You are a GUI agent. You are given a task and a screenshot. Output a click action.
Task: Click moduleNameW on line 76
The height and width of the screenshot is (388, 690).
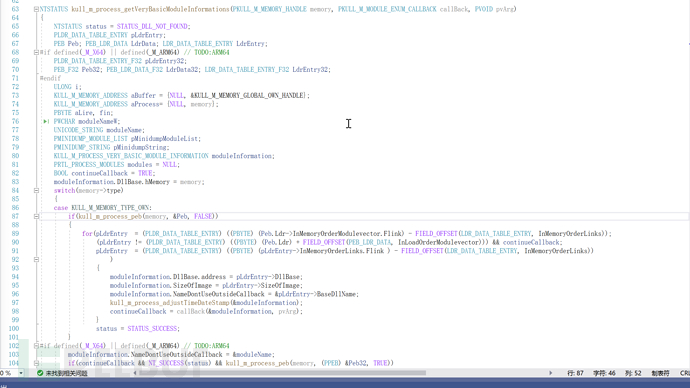[97, 121]
